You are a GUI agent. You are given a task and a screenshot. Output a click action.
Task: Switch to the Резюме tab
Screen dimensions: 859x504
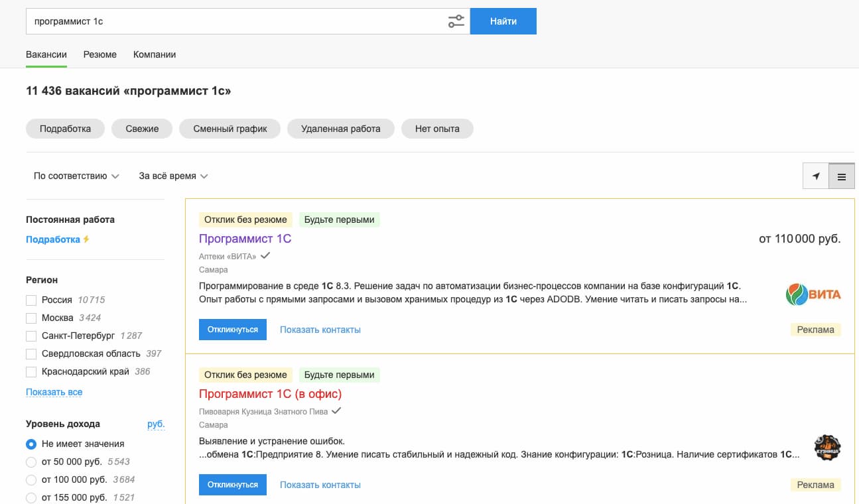tap(100, 54)
